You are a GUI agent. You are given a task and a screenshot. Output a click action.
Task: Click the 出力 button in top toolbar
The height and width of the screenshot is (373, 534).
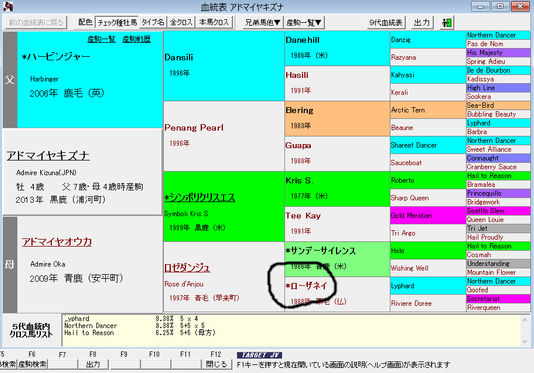pyautogui.click(x=422, y=22)
